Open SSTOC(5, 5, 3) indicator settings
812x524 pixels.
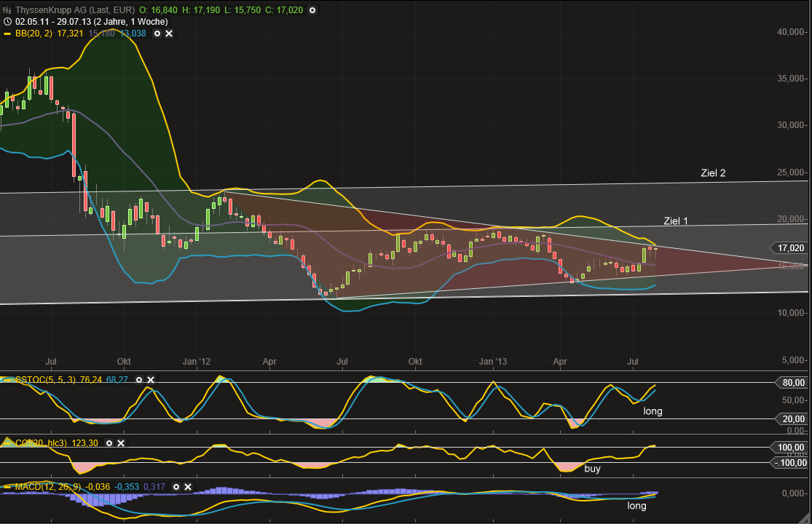click(139, 380)
